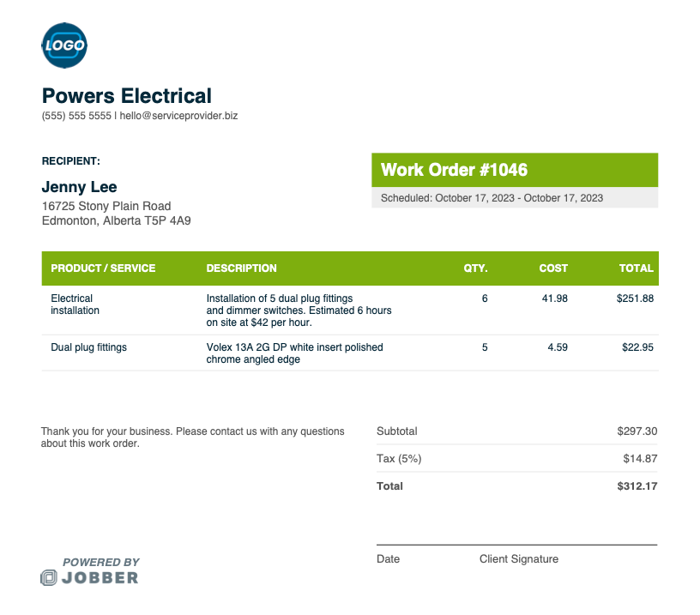Open the hello@serviceprovider.biz email address
Screen dimensions: 700x615
point(178,116)
